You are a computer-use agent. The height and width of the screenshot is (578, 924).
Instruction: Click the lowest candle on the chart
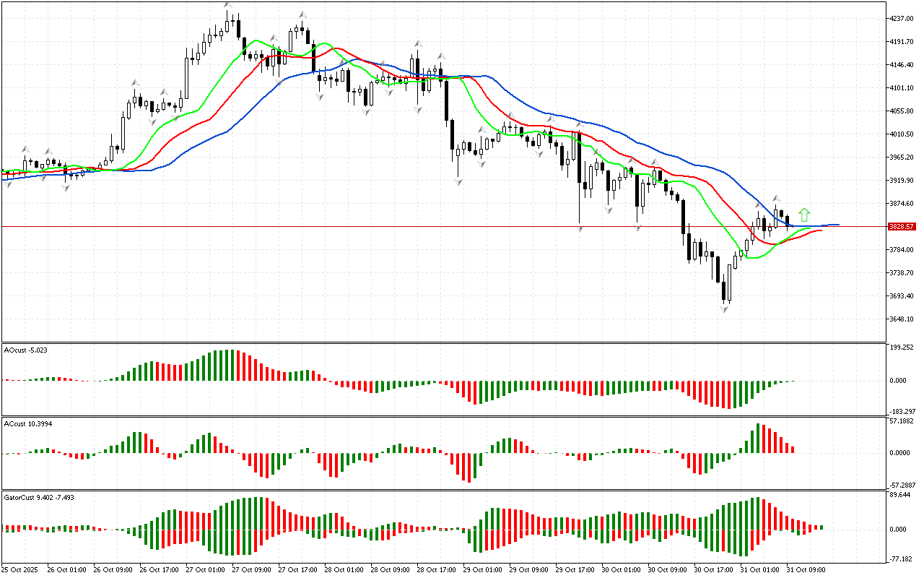coord(723,289)
